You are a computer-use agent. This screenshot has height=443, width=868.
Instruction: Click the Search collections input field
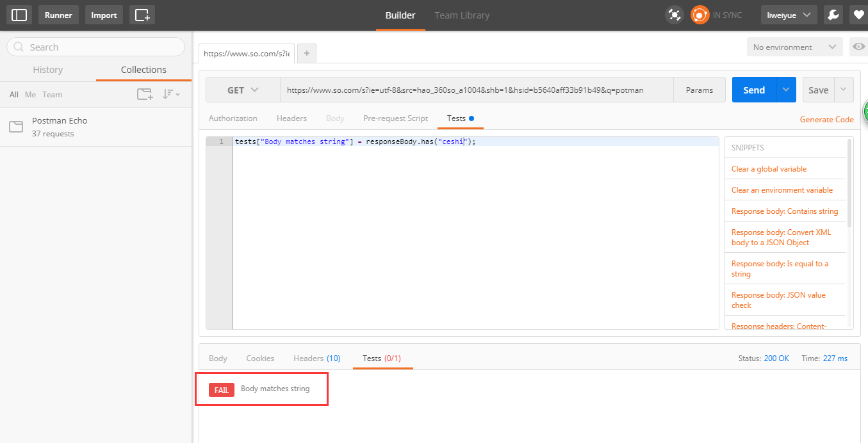[x=96, y=47]
